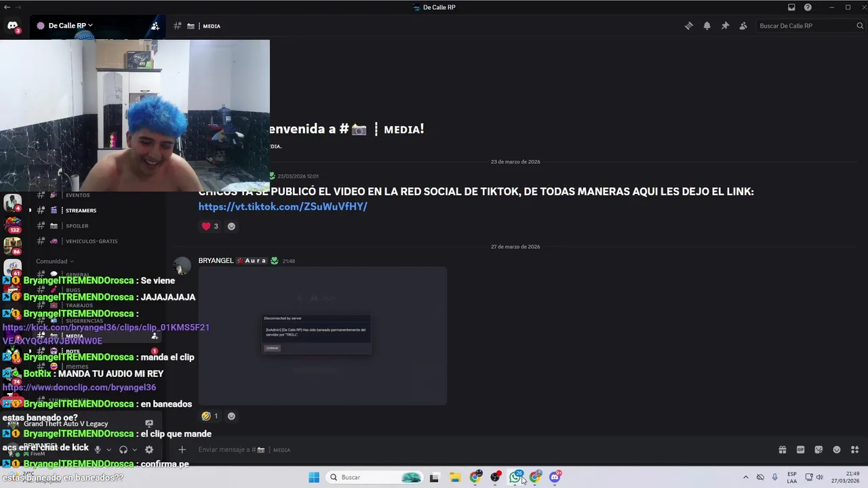Open input device dropdown beside microphone

click(108, 449)
